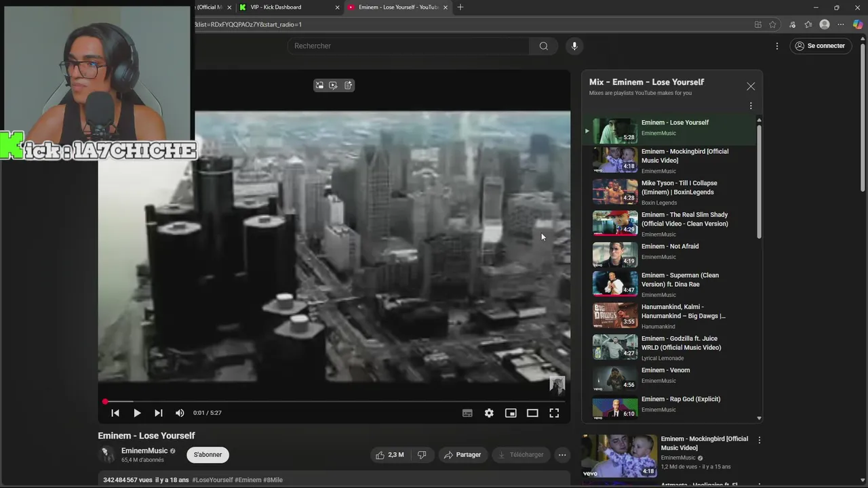The width and height of the screenshot is (868, 488).
Task: Skip to the next video
Action: 158,413
